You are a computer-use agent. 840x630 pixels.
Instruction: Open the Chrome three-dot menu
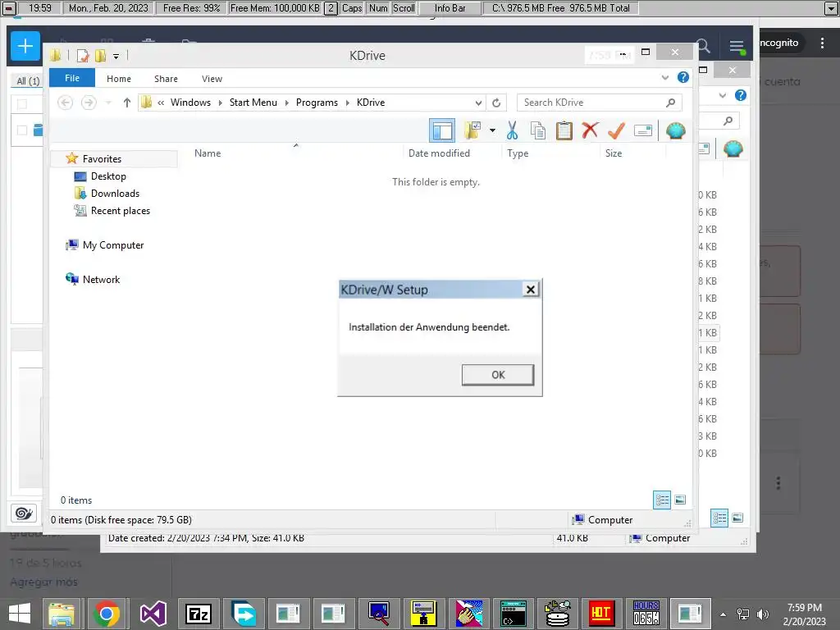click(822, 43)
